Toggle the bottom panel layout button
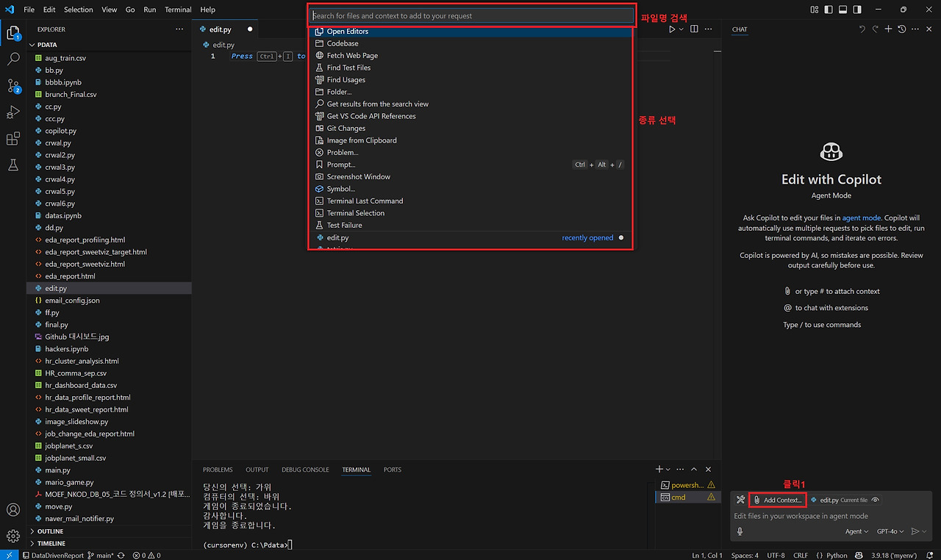This screenshot has height=560, width=941. pos(843,10)
